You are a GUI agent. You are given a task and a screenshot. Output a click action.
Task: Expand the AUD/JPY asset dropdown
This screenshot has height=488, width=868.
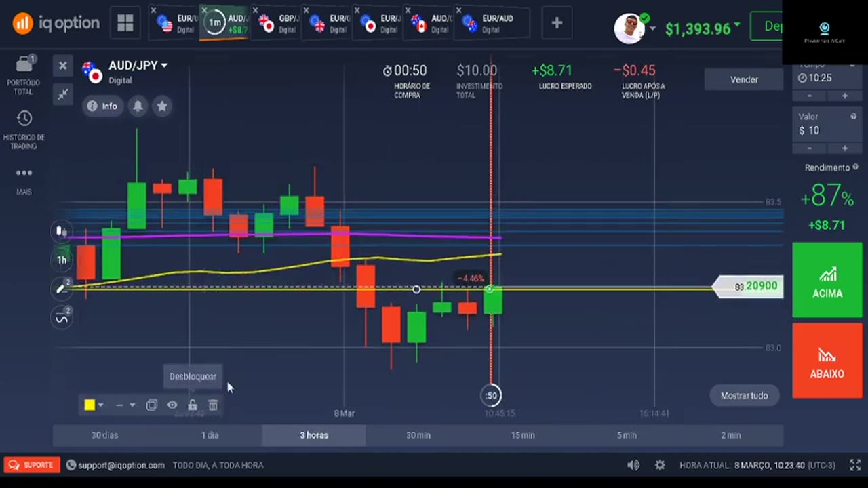164,66
